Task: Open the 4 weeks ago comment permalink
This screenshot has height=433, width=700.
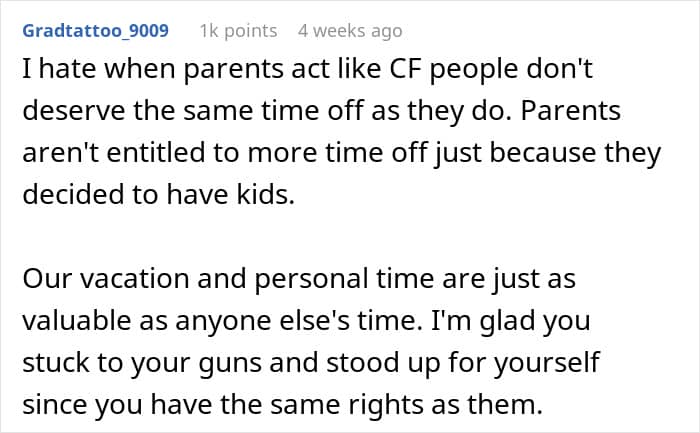Action: [350, 31]
